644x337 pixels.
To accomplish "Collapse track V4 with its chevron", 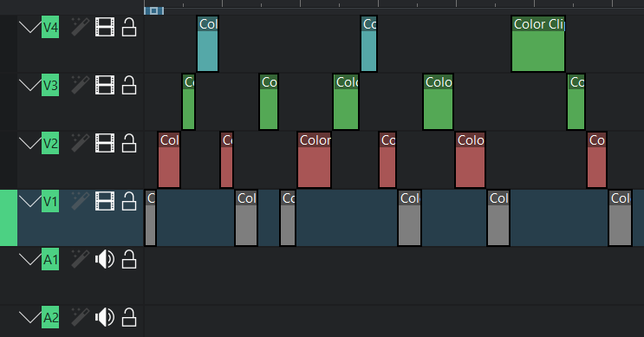I will [29, 28].
